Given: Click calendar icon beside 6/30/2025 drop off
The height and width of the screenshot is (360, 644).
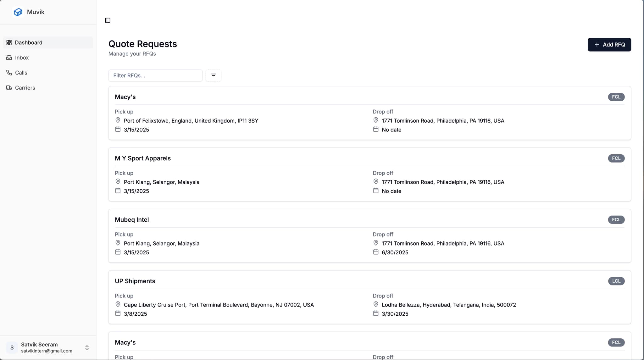Looking at the screenshot, I should pyautogui.click(x=375, y=252).
